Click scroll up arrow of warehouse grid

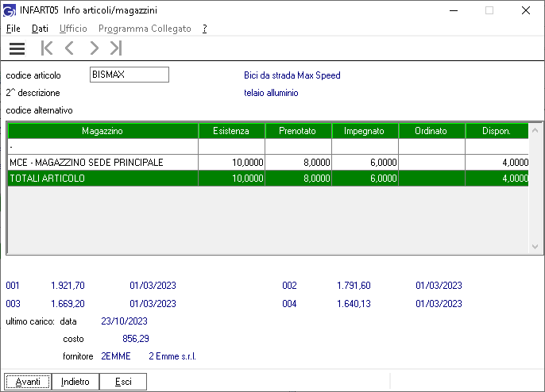(x=535, y=131)
